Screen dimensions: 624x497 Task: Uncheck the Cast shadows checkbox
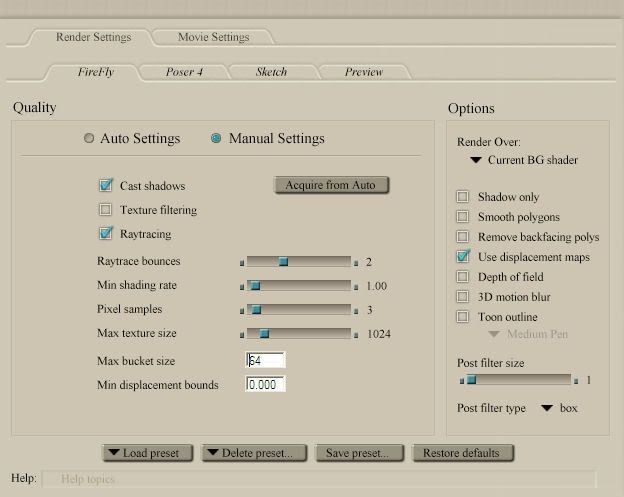pyautogui.click(x=105, y=186)
